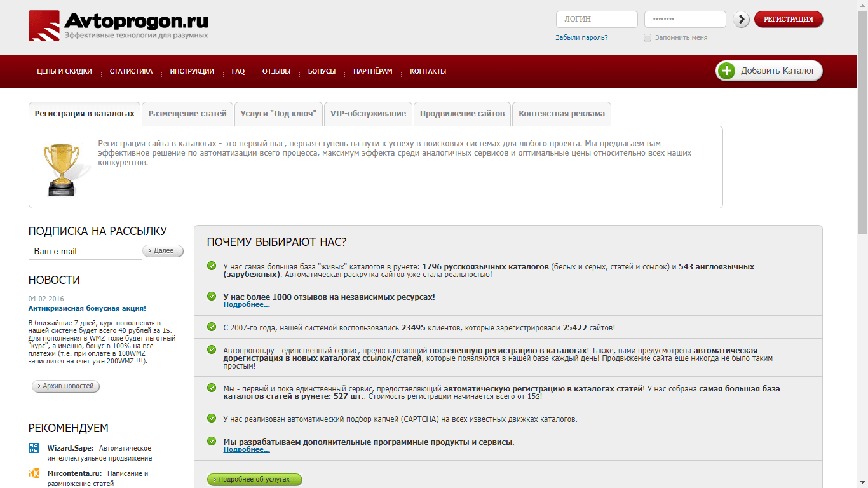Focus the 'Ваш e-mail' input field
This screenshot has width=868, height=488.
point(85,251)
